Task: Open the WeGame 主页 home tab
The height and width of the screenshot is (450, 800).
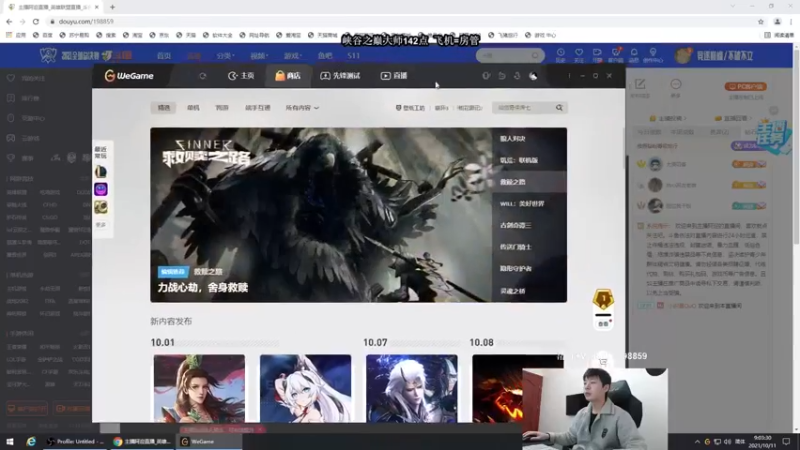Action: (x=241, y=76)
